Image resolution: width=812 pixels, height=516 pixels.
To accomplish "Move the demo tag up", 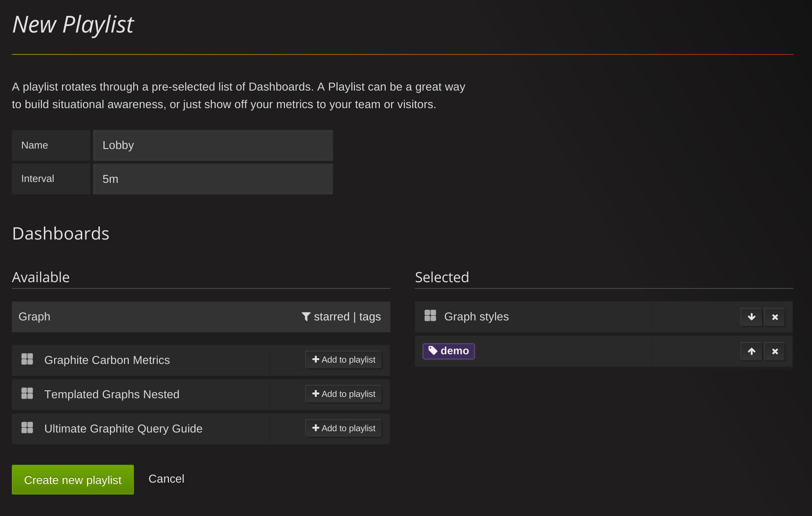I will pyautogui.click(x=751, y=351).
